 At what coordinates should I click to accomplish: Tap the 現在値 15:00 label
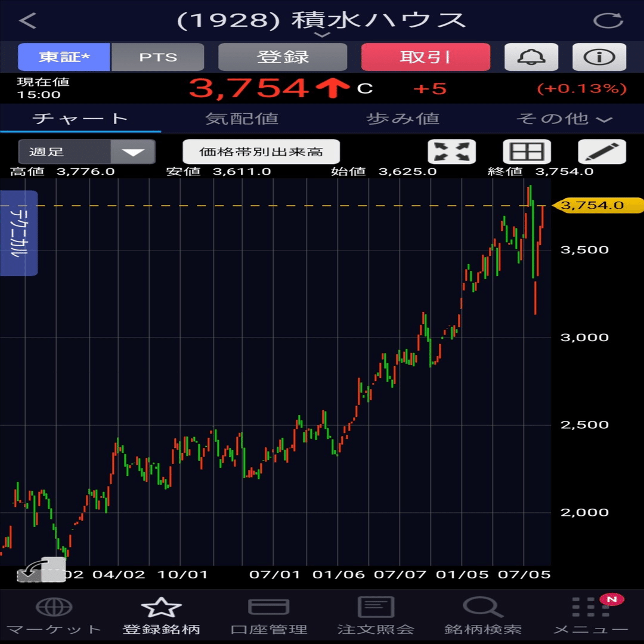[43, 88]
